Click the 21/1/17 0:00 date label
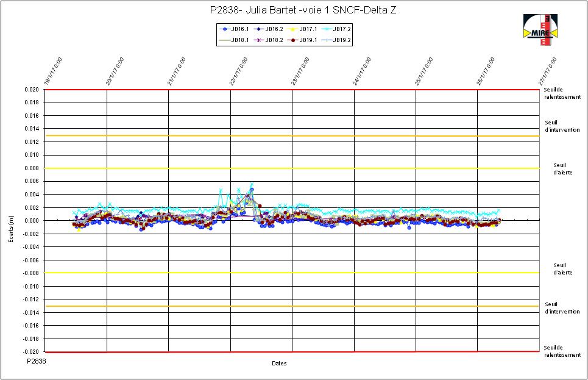 (x=177, y=71)
